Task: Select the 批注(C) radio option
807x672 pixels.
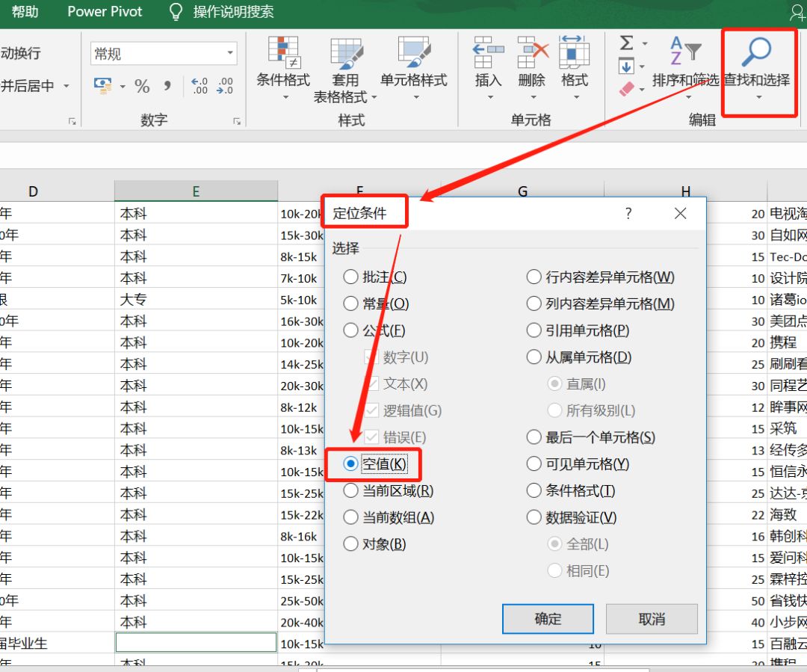Action: (x=375, y=277)
